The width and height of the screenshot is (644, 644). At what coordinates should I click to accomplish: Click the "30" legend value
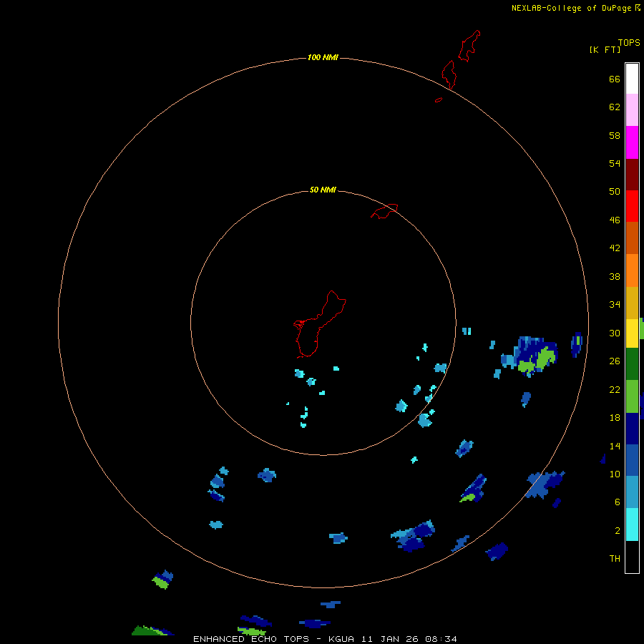tap(615, 333)
